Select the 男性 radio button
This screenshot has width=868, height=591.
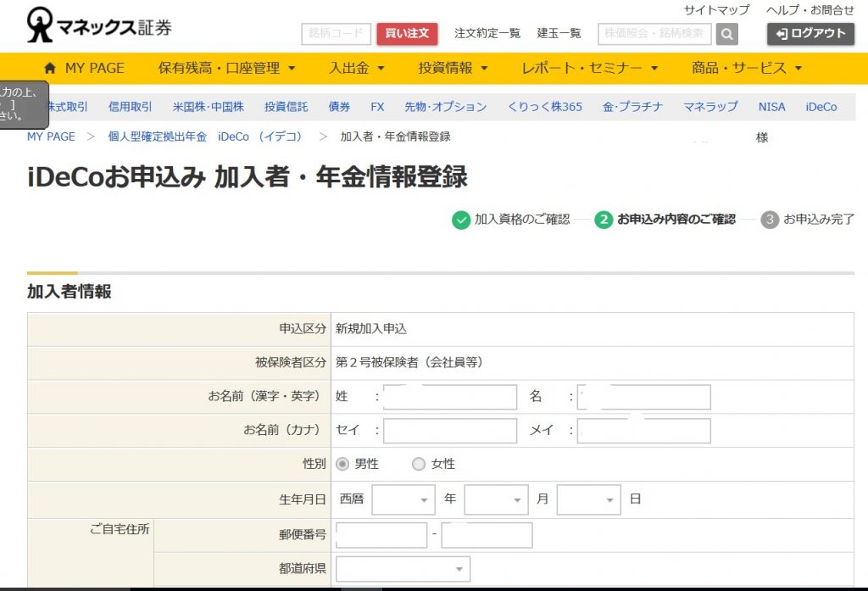pos(342,464)
